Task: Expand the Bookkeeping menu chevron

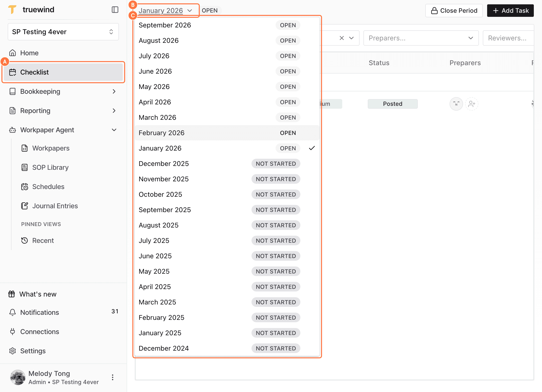Action: 114,91
